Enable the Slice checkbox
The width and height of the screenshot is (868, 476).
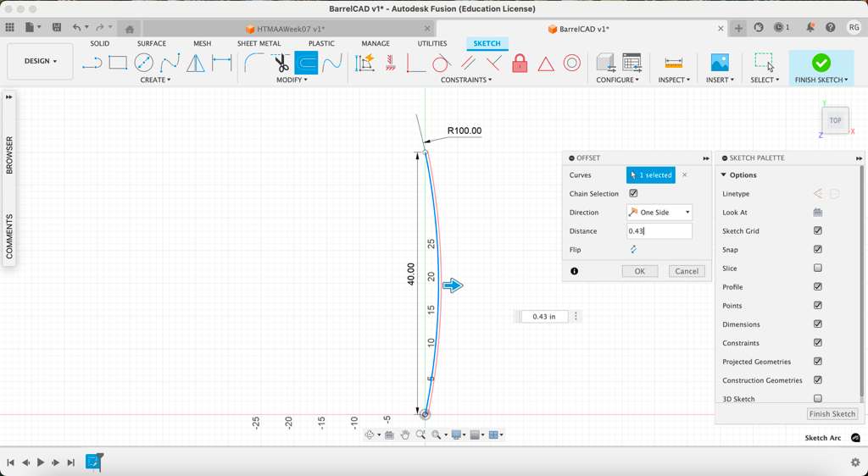(817, 268)
